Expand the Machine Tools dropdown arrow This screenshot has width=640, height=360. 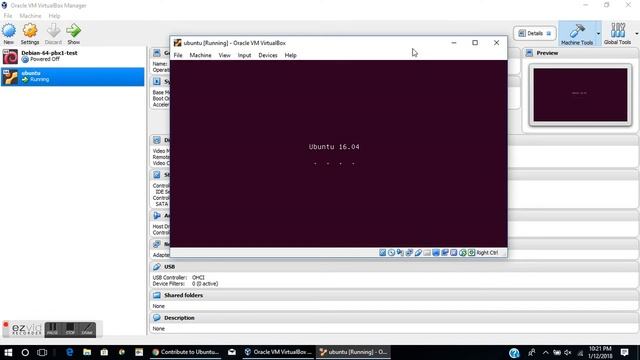point(598,33)
